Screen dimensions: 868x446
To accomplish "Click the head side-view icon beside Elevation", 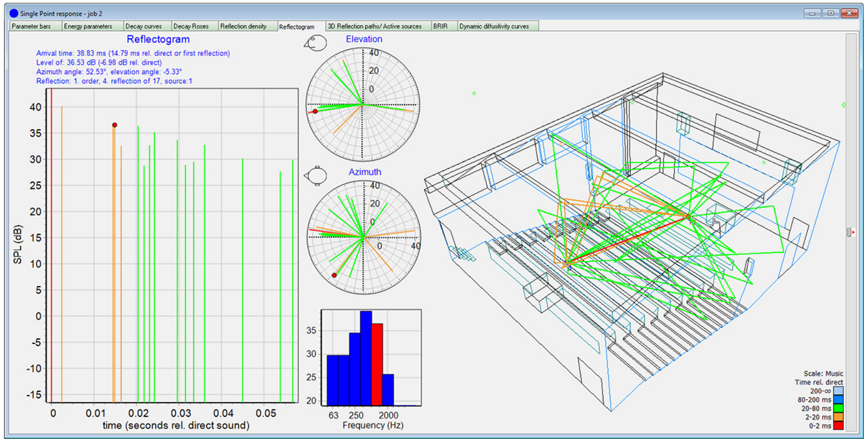I will click(316, 43).
